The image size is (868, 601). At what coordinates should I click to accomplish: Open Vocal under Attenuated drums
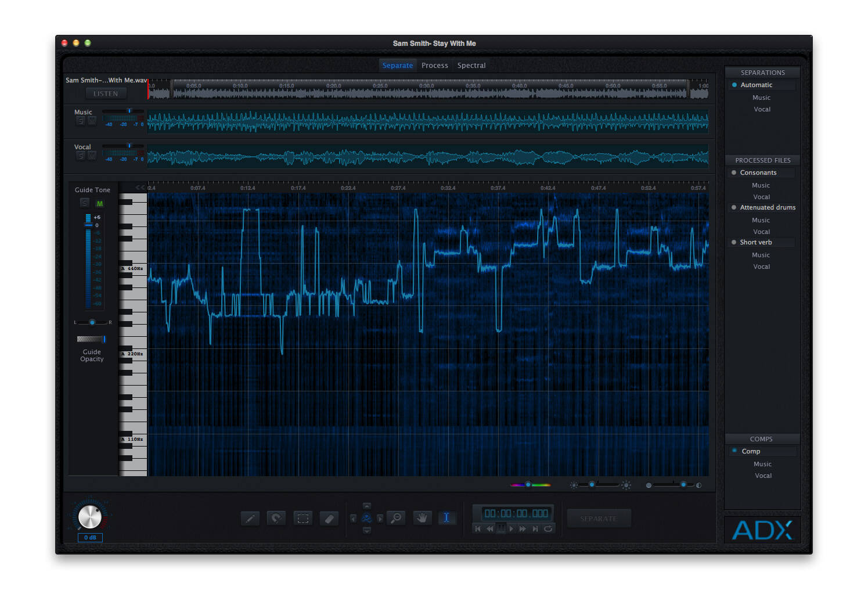[x=762, y=232]
